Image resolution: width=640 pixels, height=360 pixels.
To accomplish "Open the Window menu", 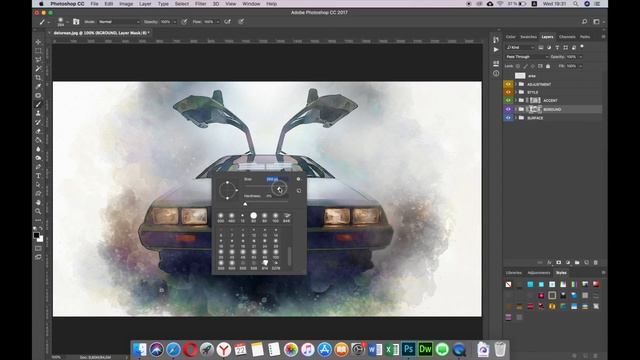I will [x=251, y=4].
